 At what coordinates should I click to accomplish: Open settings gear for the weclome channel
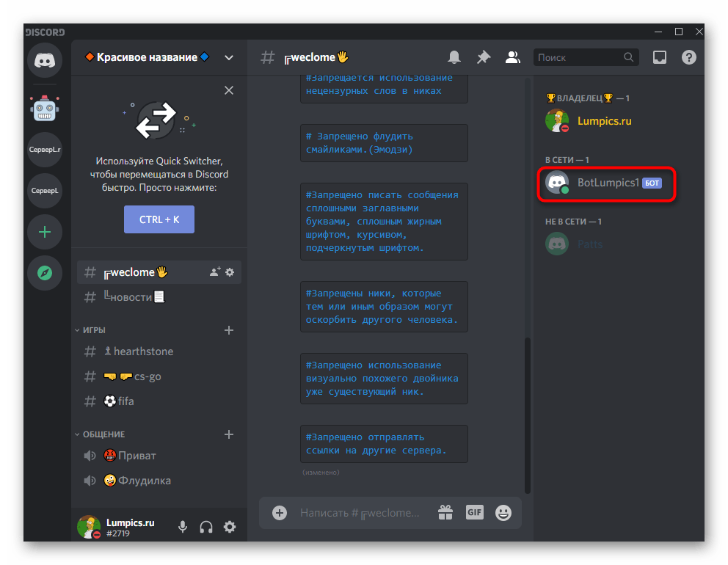230,271
